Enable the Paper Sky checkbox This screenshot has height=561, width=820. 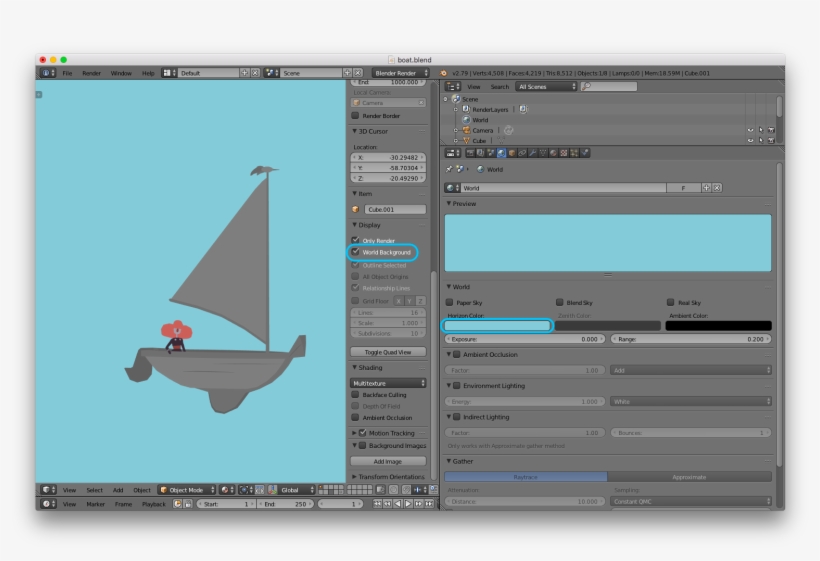450,302
